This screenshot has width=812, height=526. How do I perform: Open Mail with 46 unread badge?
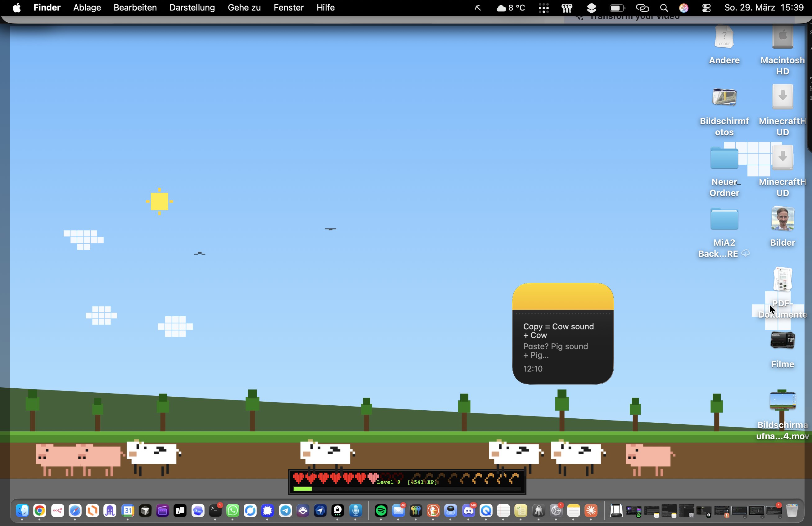pyautogui.click(x=399, y=511)
